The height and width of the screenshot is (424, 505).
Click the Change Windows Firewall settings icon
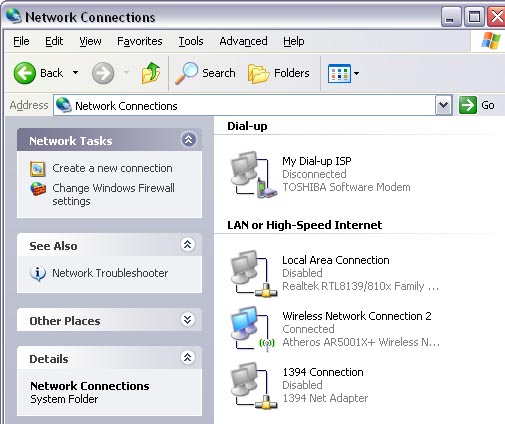pyautogui.click(x=38, y=189)
